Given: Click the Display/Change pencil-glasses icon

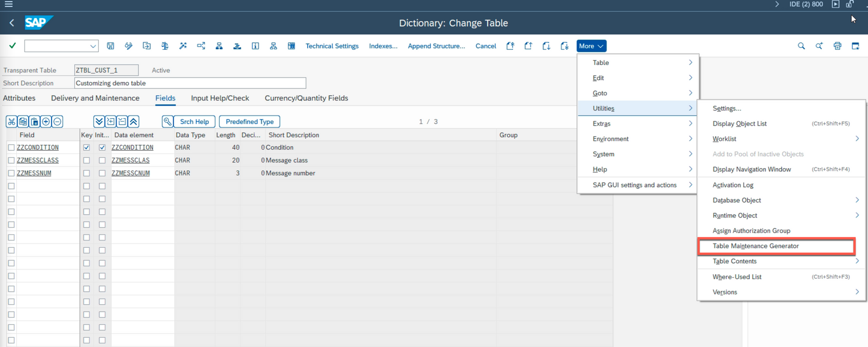Looking at the screenshot, I should (x=129, y=46).
